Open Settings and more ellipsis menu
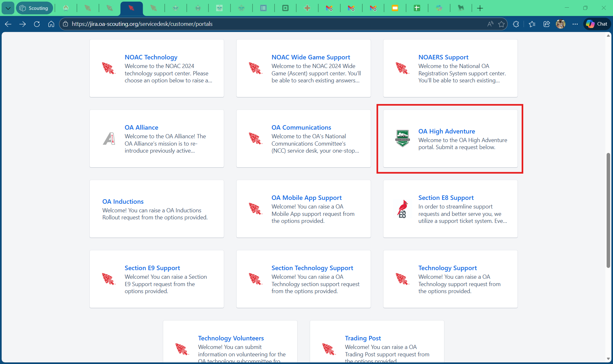613x364 pixels. (x=575, y=24)
